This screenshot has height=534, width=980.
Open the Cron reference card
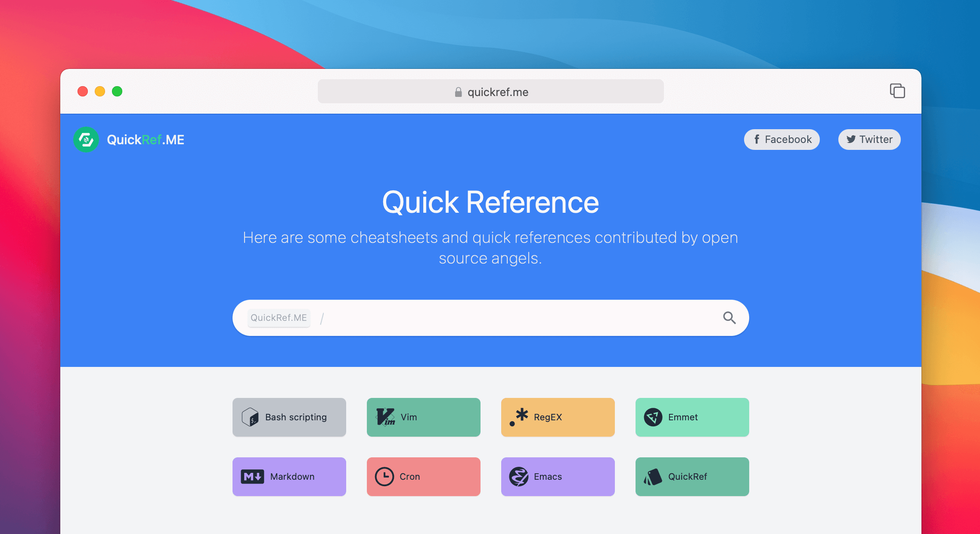[423, 475]
